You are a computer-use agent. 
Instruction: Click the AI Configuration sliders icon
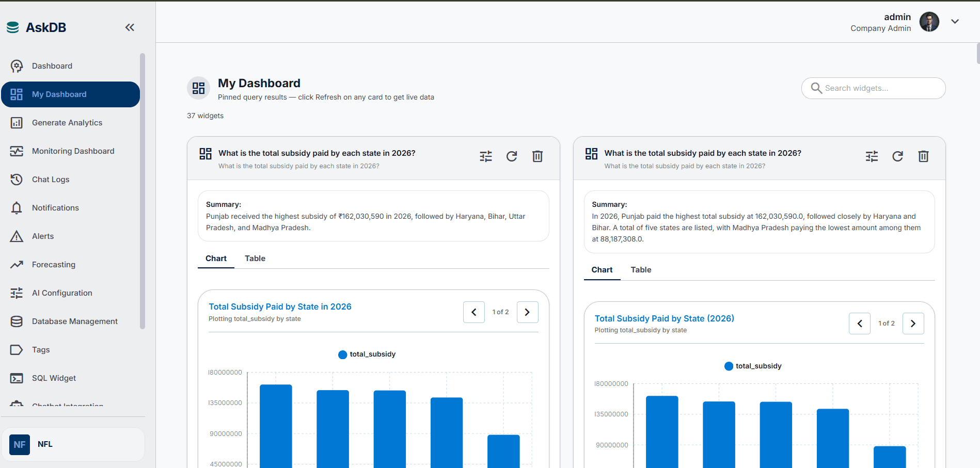(17, 293)
